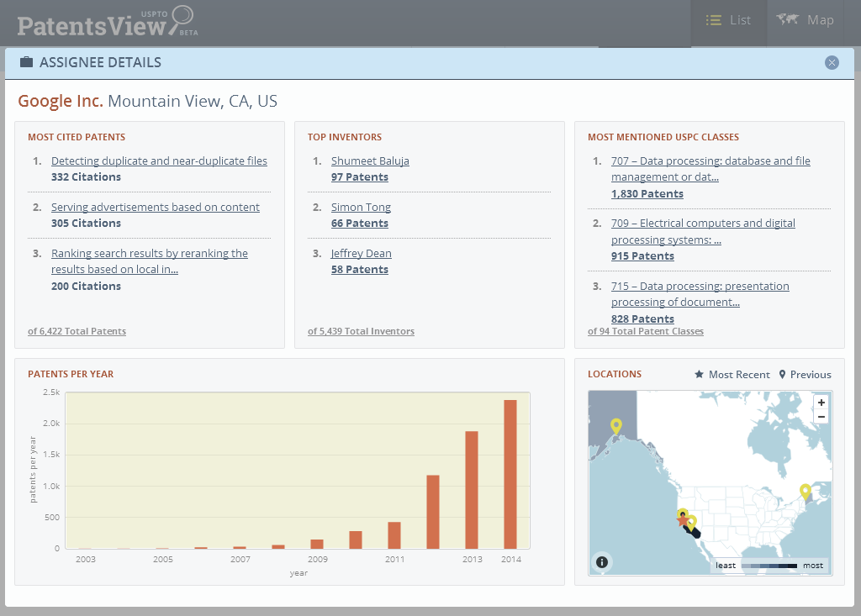This screenshot has width=861, height=616.
Task: Zoom in on the locations map
Action: click(821, 403)
